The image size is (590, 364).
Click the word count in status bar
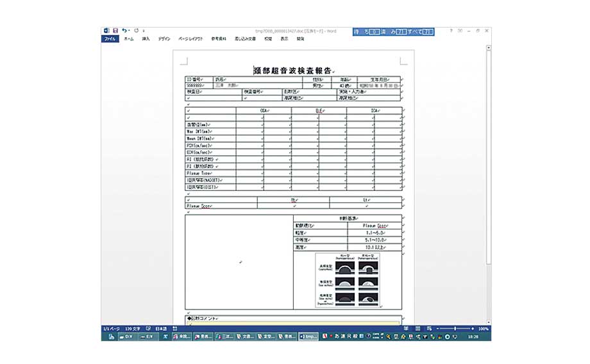[x=132, y=329]
